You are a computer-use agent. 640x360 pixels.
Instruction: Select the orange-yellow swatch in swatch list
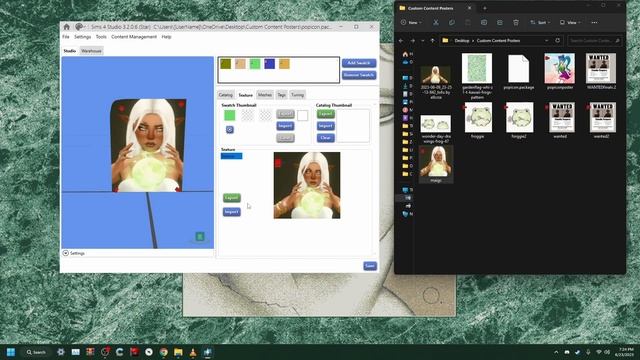pos(284,64)
